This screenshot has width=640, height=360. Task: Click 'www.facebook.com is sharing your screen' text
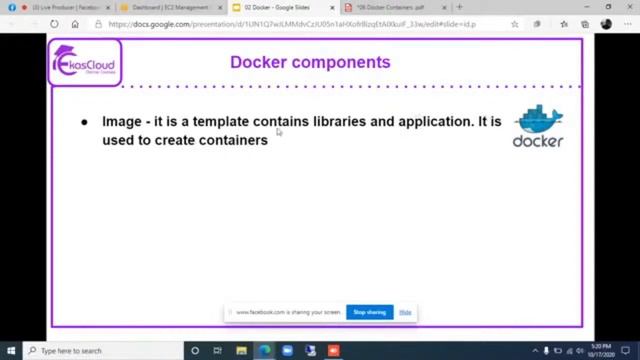pyautogui.click(x=288, y=312)
